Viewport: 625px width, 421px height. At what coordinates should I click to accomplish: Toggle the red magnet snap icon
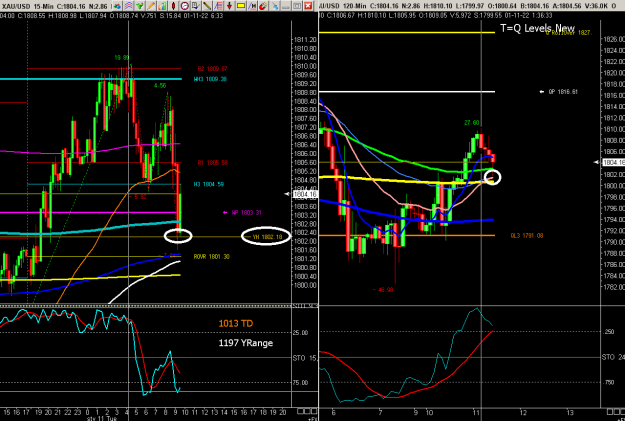click(263, 6)
